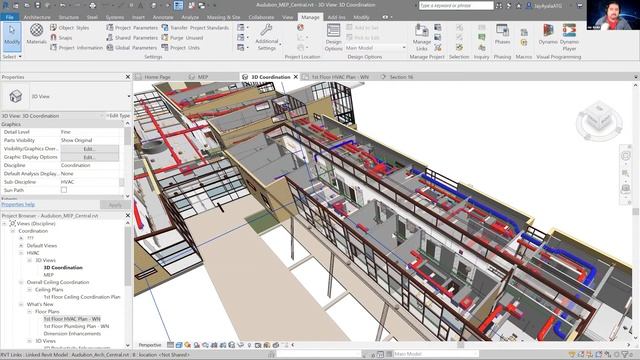Click the Location icon in Project Location panel
The width and height of the screenshot is (640, 360).
[x=300, y=27]
